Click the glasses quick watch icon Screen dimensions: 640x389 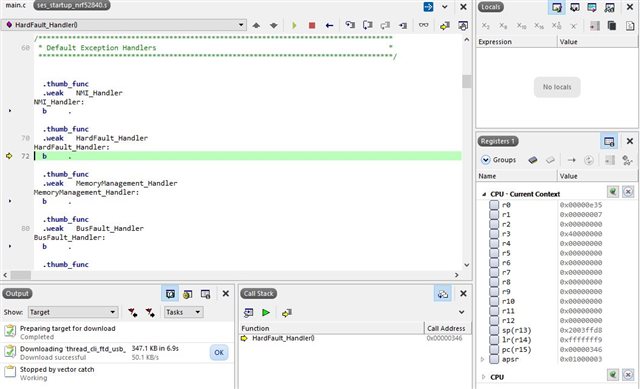pos(424,25)
